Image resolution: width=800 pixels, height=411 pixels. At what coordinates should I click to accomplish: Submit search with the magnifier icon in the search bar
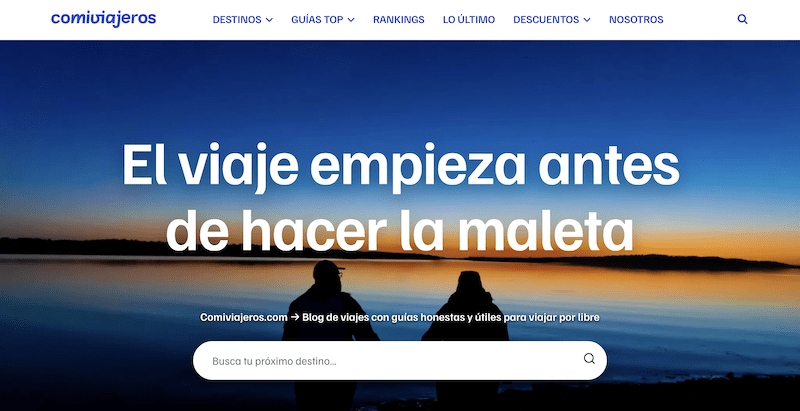tap(589, 358)
